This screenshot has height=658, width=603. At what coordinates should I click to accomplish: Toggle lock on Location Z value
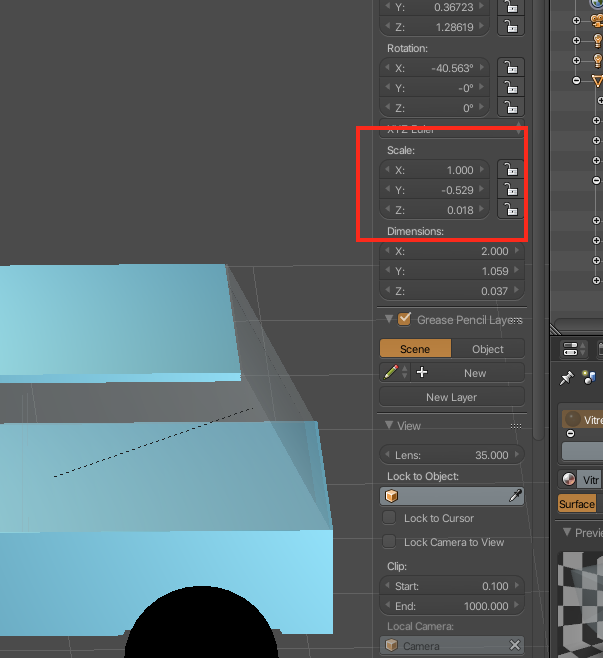(x=511, y=27)
